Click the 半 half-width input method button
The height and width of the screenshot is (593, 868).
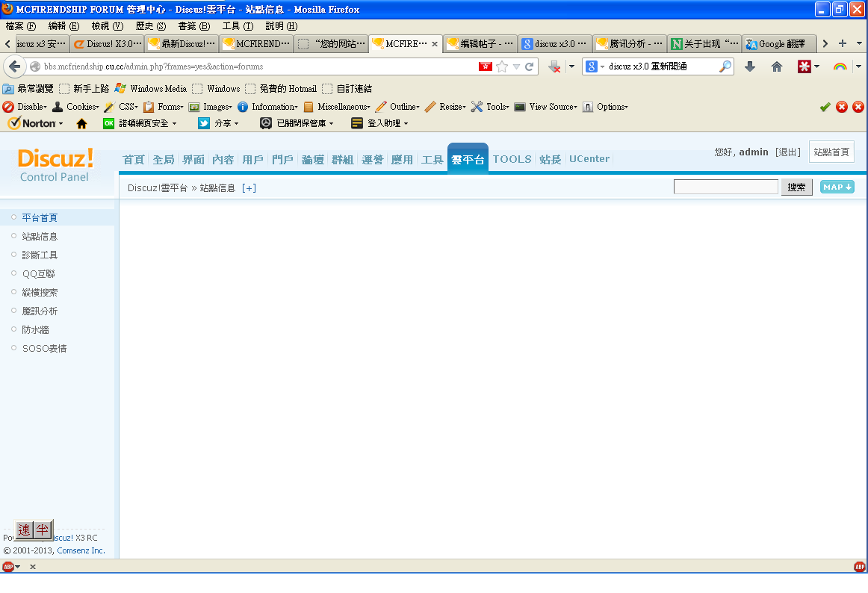point(43,530)
